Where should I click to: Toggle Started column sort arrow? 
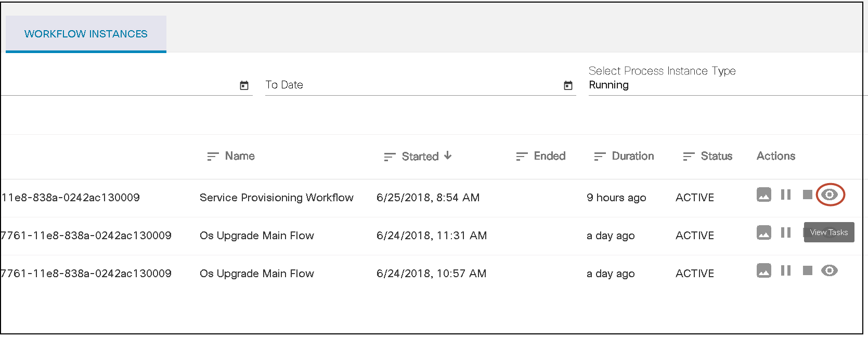click(x=448, y=155)
